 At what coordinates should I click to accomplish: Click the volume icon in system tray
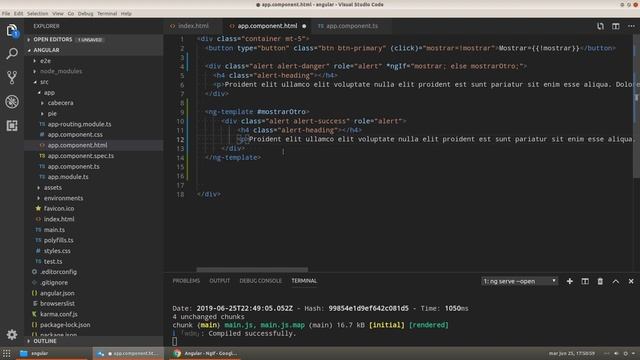coord(616,353)
